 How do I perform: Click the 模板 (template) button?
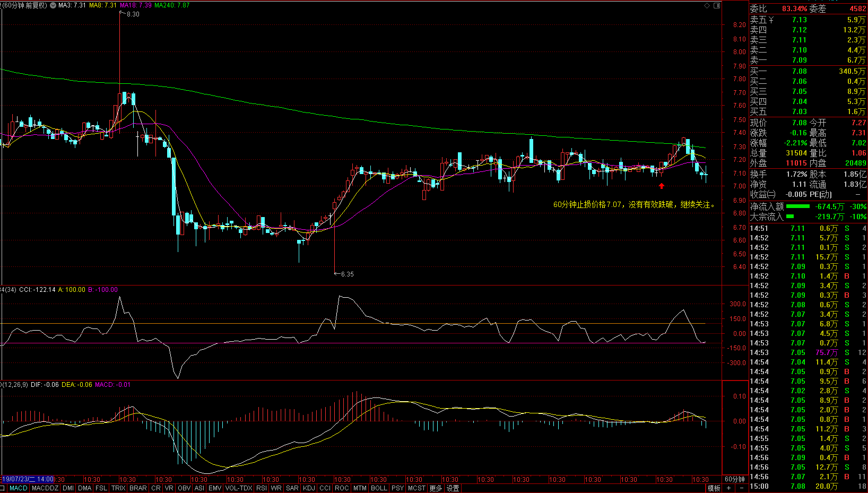[714, 488]
